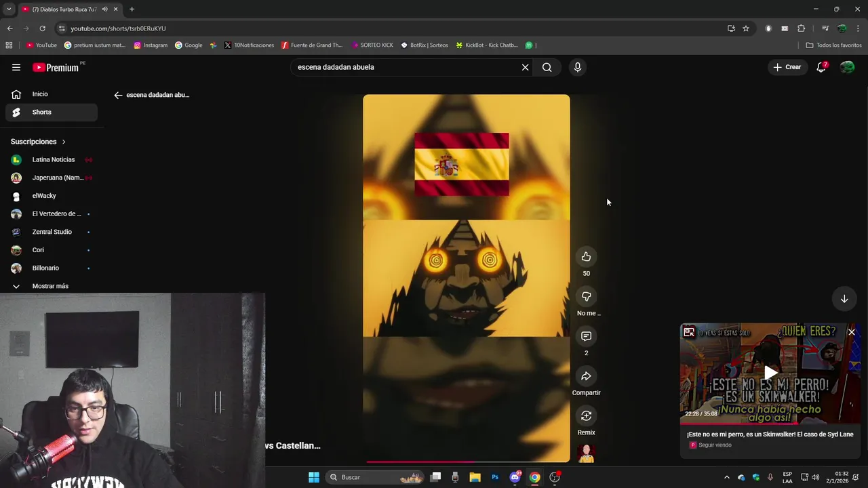Open YouTube notifications bell
The height and width of the screenshot is (488, 868).
821,67
